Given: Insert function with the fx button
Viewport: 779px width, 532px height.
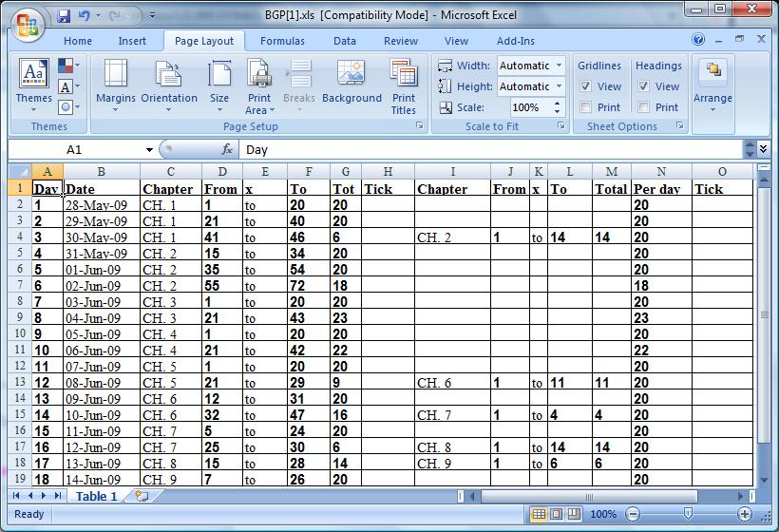Looking at the screenshot, I should (226, 149).
